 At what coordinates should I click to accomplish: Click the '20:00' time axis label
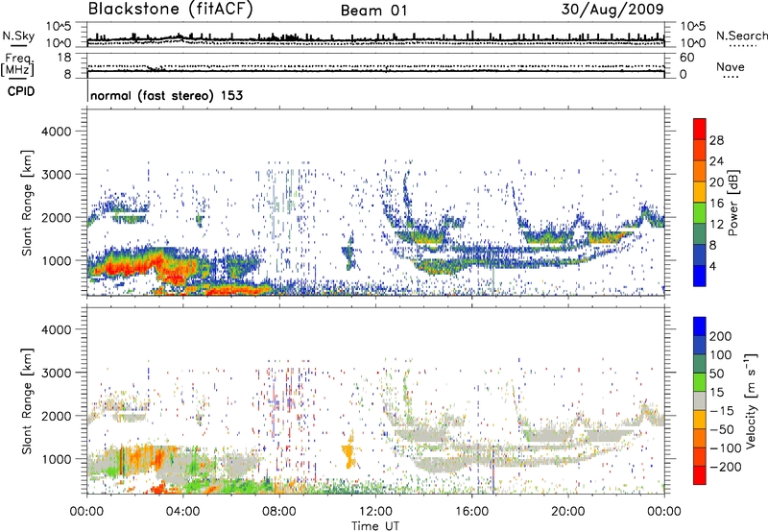pyautogui.click(x=568, y=511)
